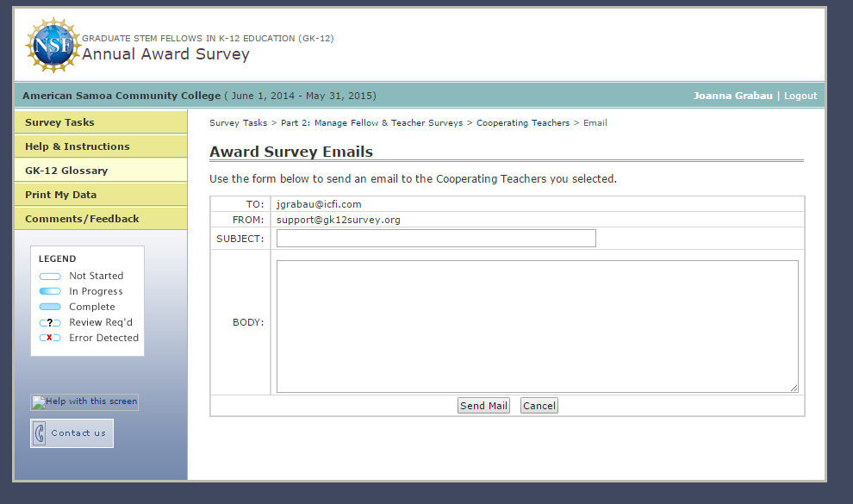Image resolution: width=853 pixels, height=504 pixels.
Task: Click the Review Req'd legend icon
Action: (x=50, y=323)
